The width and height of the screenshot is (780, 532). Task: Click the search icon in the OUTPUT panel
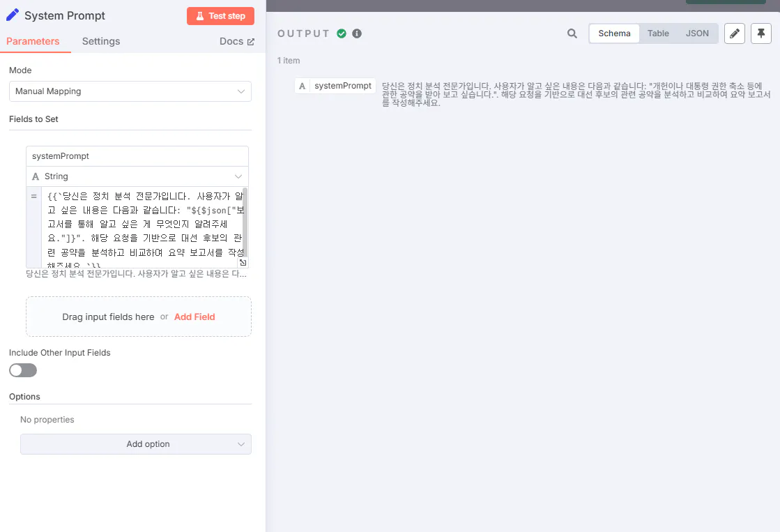click(x=572, y=33)
